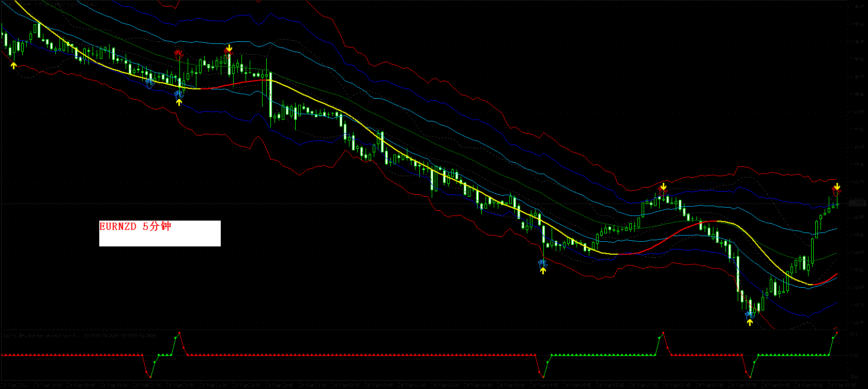Click the lone yellow up arrow beside the first candles
The image size is (868, 389).
pos(14,65)
